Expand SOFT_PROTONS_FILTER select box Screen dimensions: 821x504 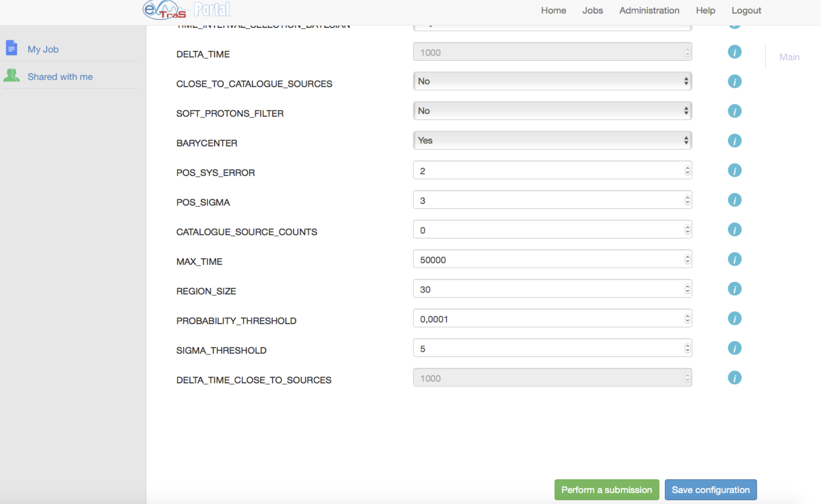point(552,111)
